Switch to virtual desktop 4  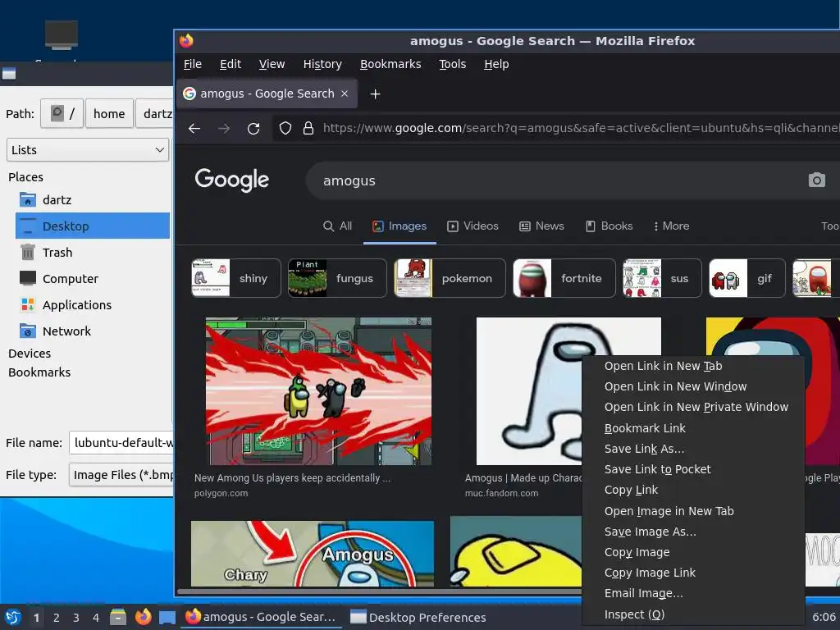pyautogui.click(x=96, y=618)
